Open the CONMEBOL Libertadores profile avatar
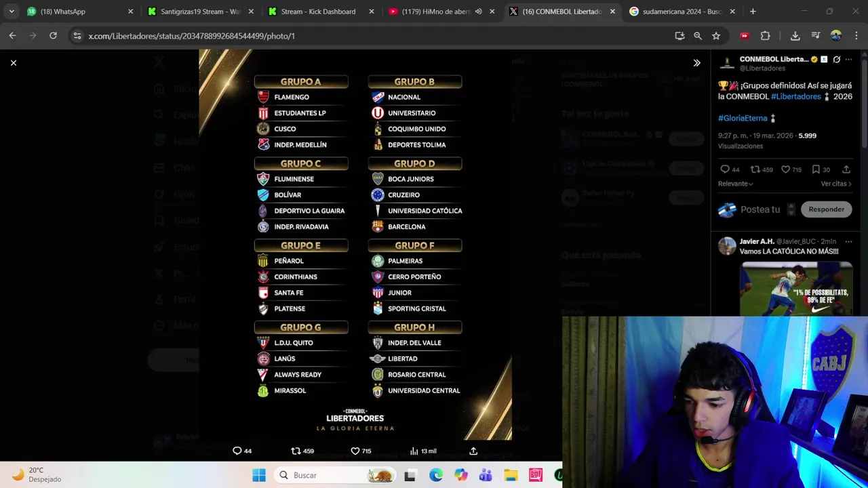This screenshot has height=488, width=868. (727, 63)
